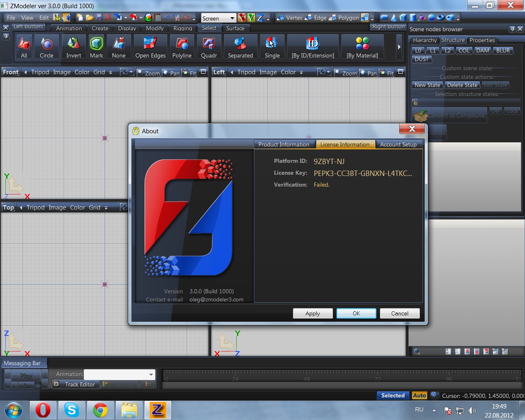This screenshot has height=420, width=525.
Task: Toggle Auto mode in status bar
Action: point(419,395)
